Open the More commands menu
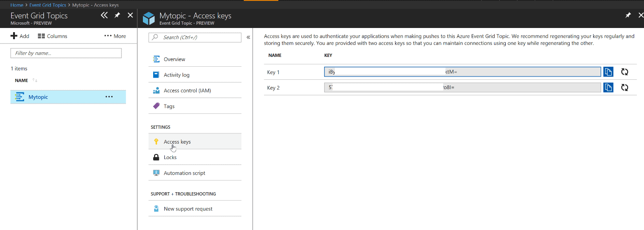Screen dimensions: 644x230 115,36
